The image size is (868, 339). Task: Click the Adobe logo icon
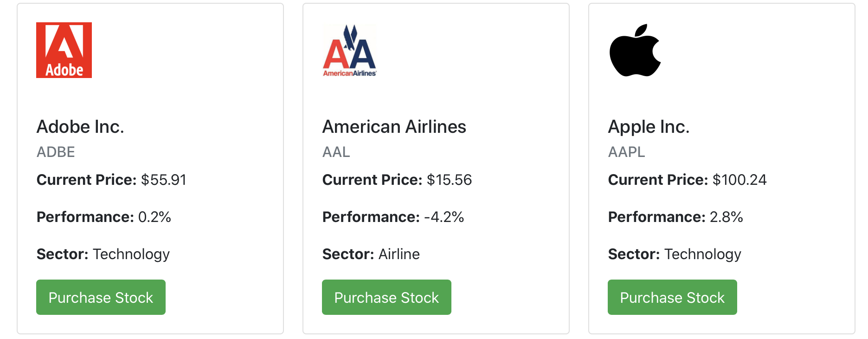click(x=64, y=50)
